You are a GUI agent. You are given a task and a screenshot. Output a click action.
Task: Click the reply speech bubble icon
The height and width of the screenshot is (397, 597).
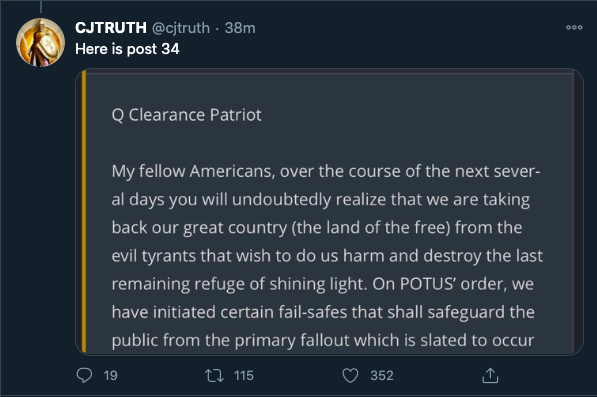(x=84, y=375)
